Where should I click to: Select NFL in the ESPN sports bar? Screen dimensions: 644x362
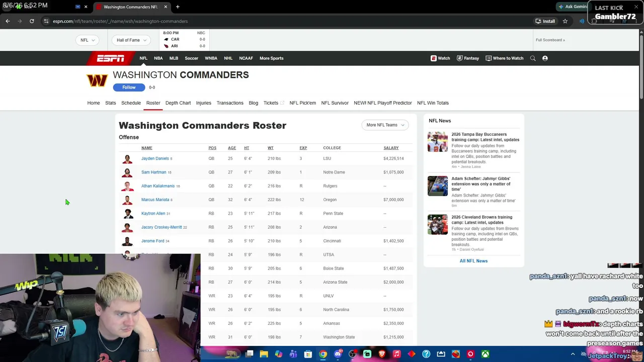tap(143, 58)
